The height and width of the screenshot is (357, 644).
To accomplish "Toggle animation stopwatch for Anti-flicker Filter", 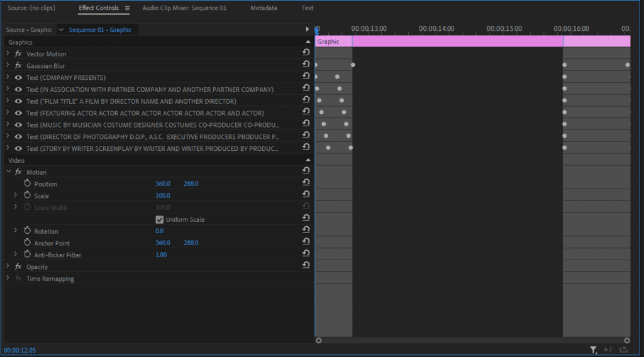I will 28,255.
